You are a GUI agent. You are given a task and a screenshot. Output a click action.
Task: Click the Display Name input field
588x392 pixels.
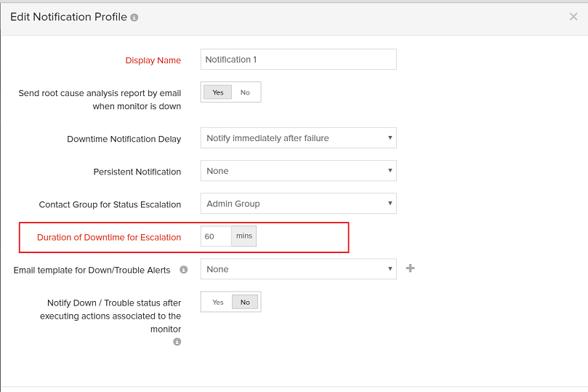pyautogui.click(x=298, y=60)
